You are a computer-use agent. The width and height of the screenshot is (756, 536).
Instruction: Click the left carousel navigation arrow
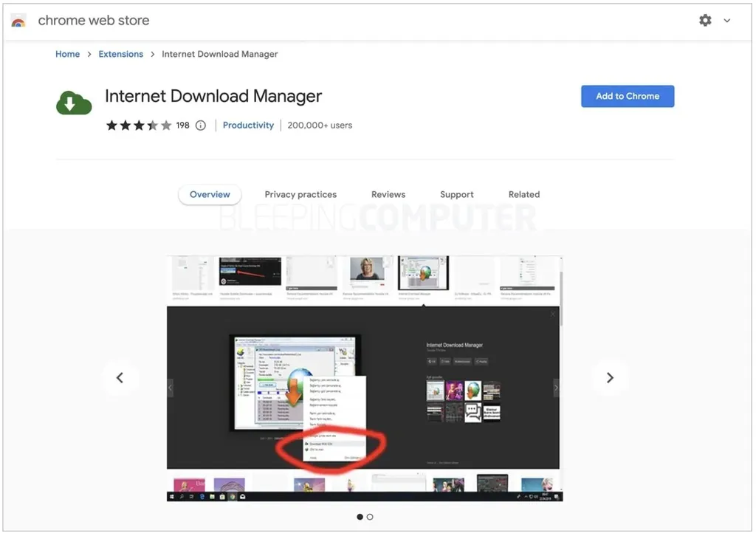point(120,377)
